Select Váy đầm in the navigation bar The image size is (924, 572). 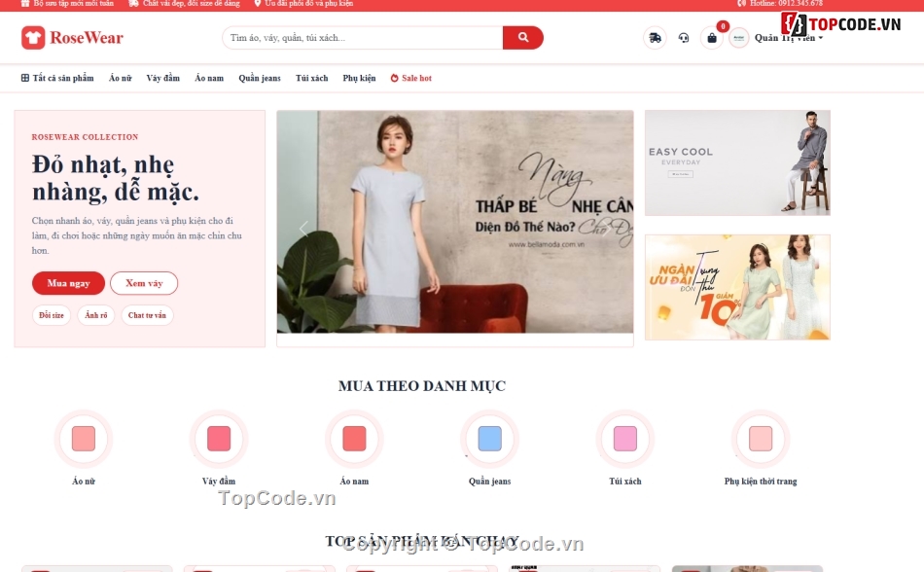coord(163,78)
